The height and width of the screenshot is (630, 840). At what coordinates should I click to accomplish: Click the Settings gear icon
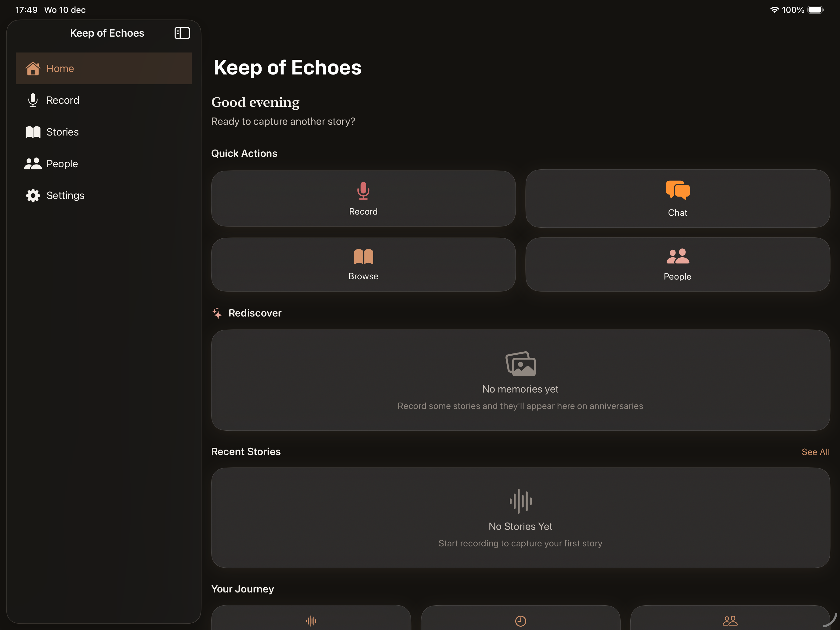coord(33,196)
